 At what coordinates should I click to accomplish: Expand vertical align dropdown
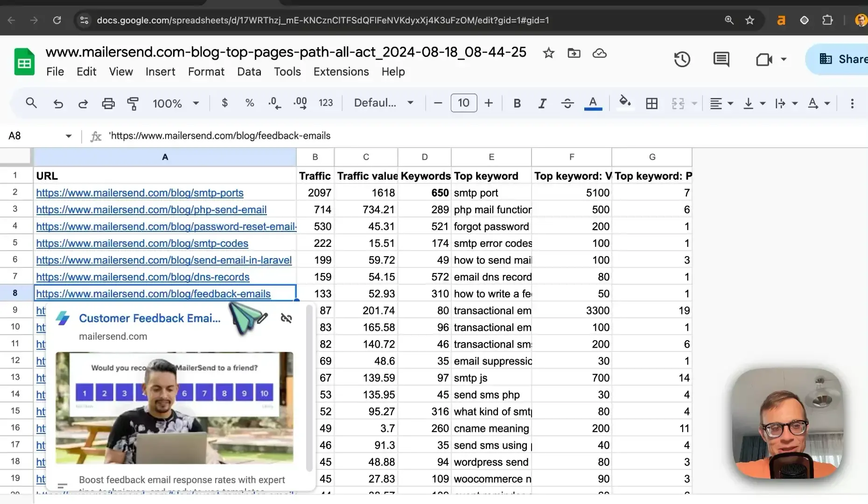point(763,103)
